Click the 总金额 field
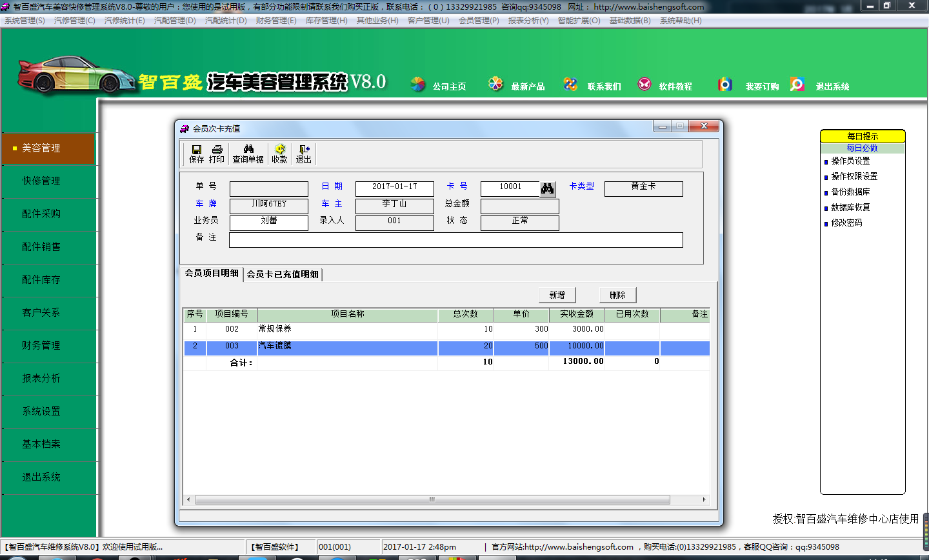The image size is (929, 560). point(520,206)
